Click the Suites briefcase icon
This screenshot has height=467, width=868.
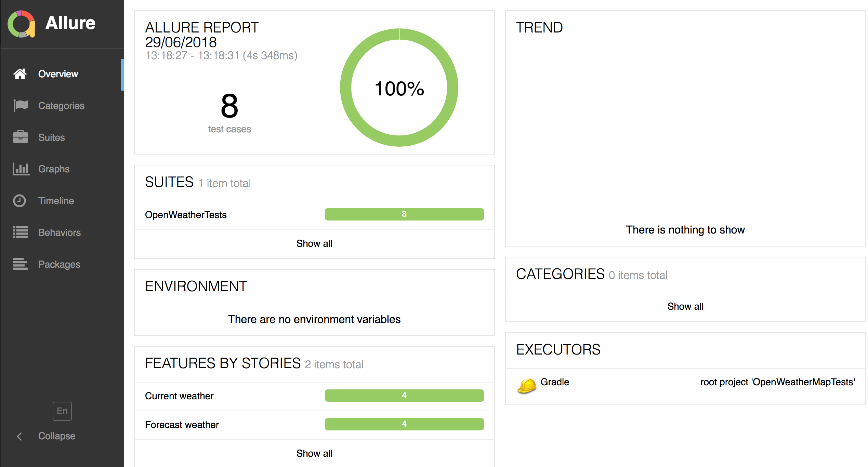click(x=21, y=137)
